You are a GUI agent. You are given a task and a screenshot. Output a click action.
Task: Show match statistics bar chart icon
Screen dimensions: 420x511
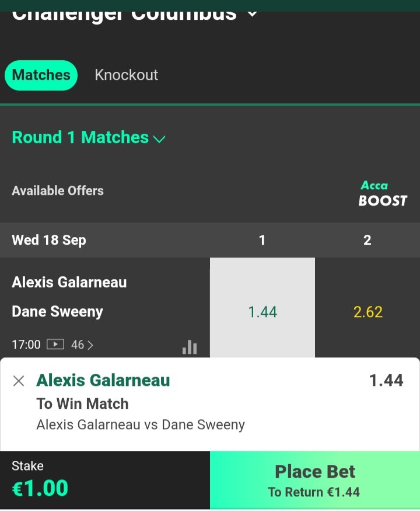coord(190,347)
